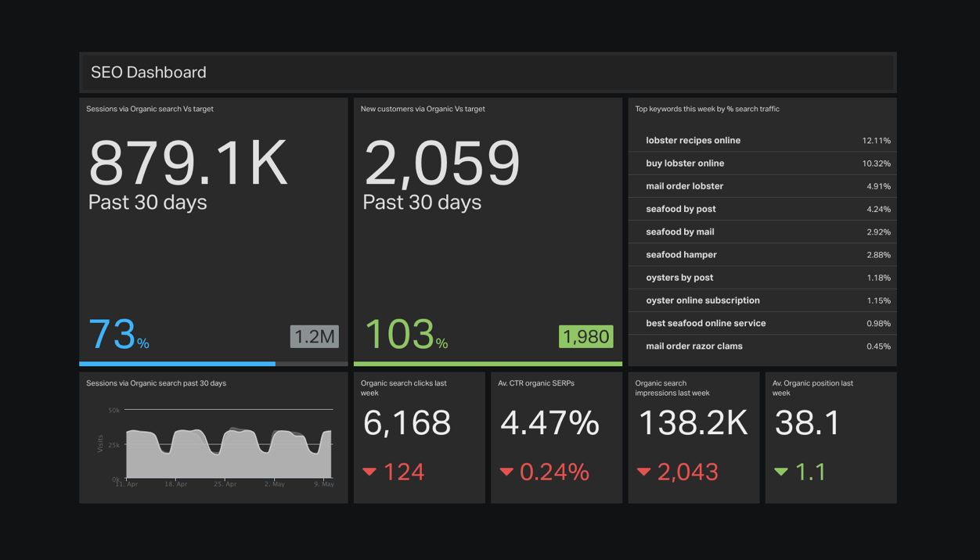The image size is (980, 560).
Task: Click "Organic search clicks last week" title
Action: [x=404, y=388]
